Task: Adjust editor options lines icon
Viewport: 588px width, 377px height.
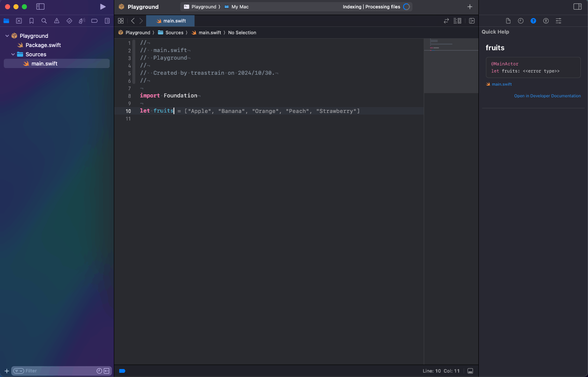Action: pyautogui.click(x=457, y=21)
